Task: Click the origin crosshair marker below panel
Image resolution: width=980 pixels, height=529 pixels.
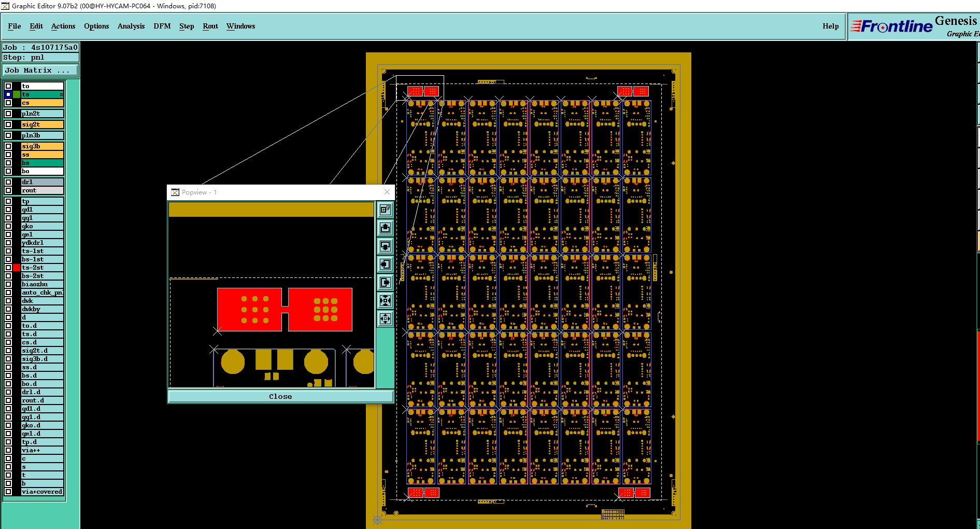Action: (x=377, y=520)
